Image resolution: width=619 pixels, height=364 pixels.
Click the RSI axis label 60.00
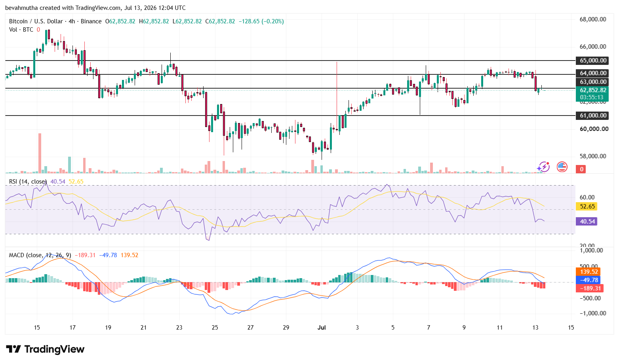click(x=587, y=197)
